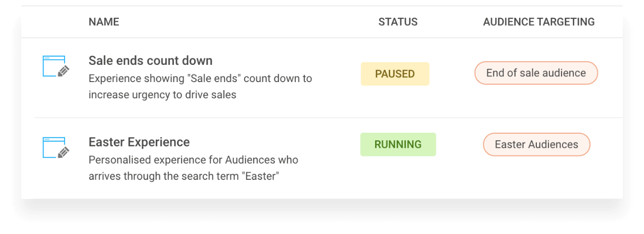The image size is (644, 234).
Task: Select the End of sale audience chip
Action: pyautogui.click(x=536, y=73)
